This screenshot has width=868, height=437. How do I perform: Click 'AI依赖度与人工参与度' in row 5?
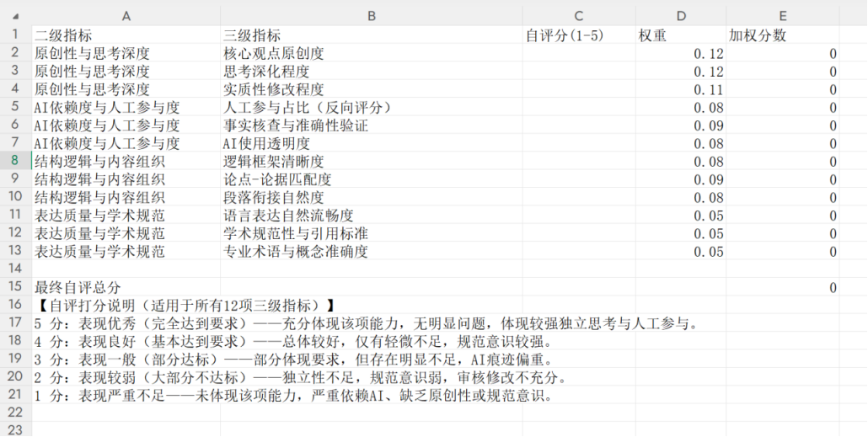tap(126, 107)
